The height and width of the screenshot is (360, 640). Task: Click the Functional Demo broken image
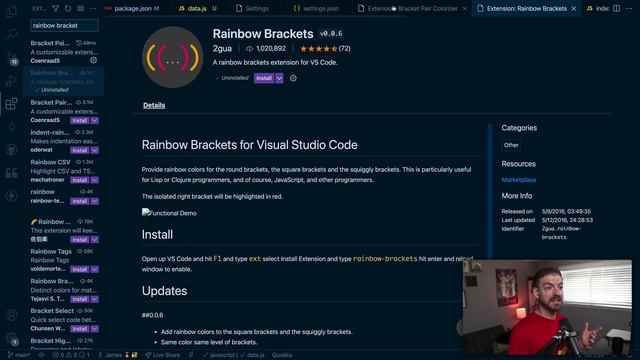coord(169,213)
